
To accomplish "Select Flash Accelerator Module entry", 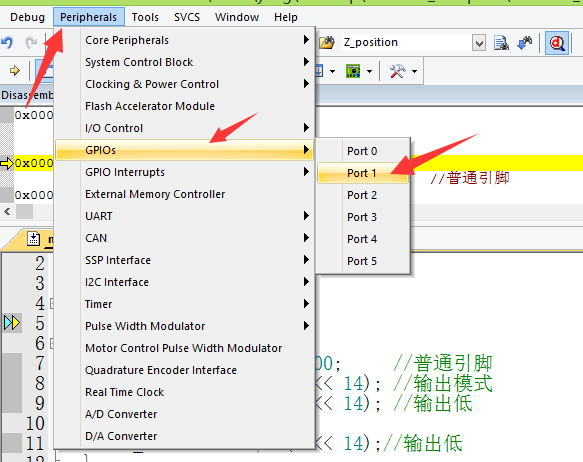I will [184, 106].
